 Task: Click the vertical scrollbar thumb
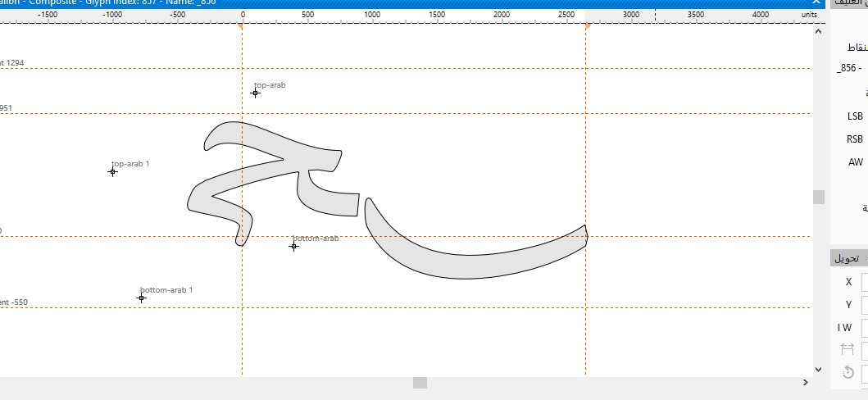[818, 197]
